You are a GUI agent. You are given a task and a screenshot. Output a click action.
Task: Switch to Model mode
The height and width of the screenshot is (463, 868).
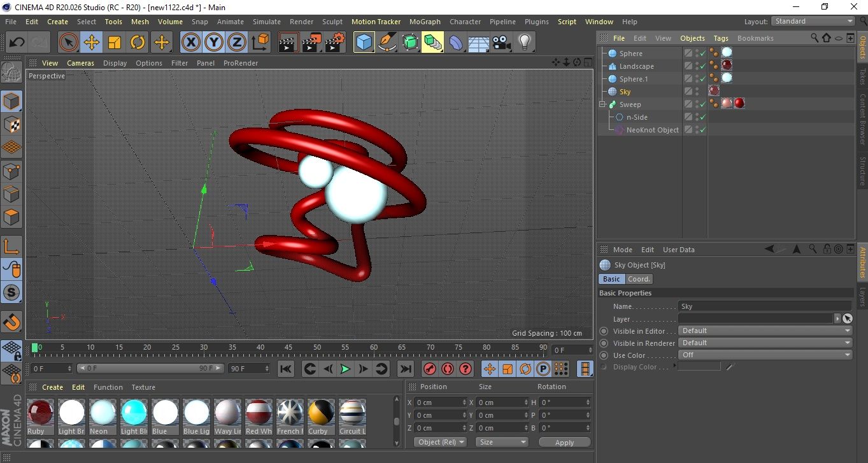point(11,101)
